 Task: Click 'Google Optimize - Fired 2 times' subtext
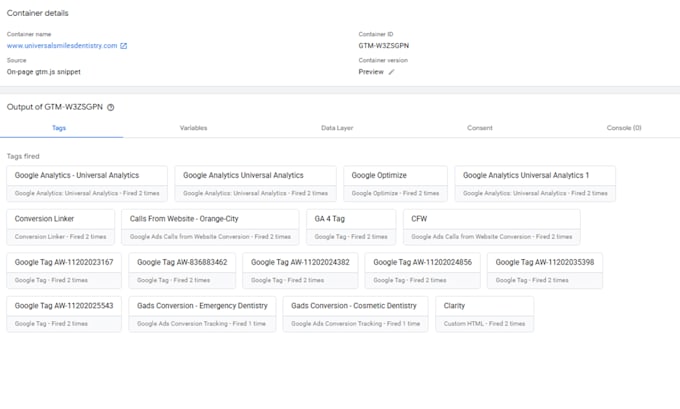click(395, 193)
